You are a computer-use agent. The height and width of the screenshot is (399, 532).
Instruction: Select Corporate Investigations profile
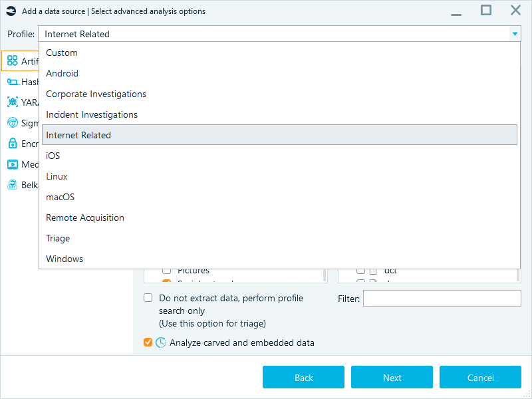(96, 94)
